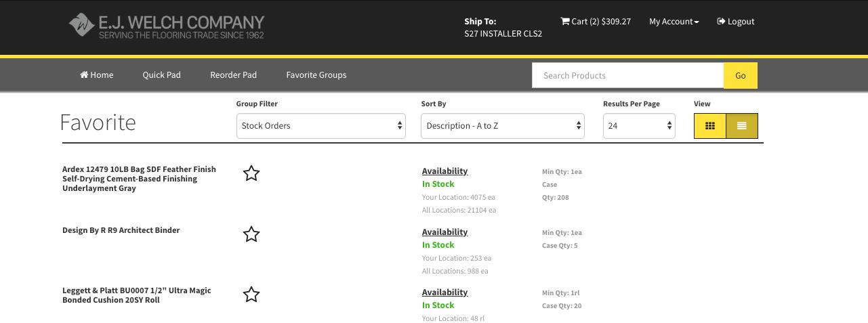Go to Home via house icon
Image resolution: width=868 pixels, height=323 pixels.
click(84, 74)
